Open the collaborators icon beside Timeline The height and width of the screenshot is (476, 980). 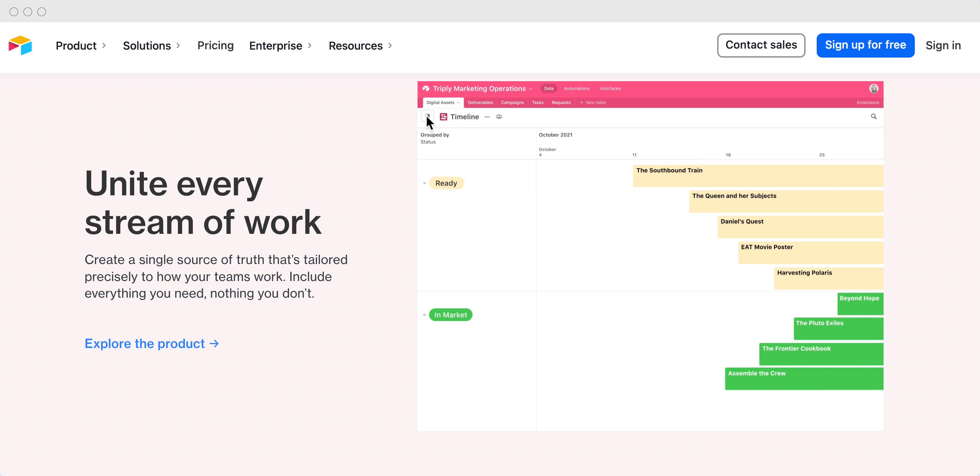(499, 117)
